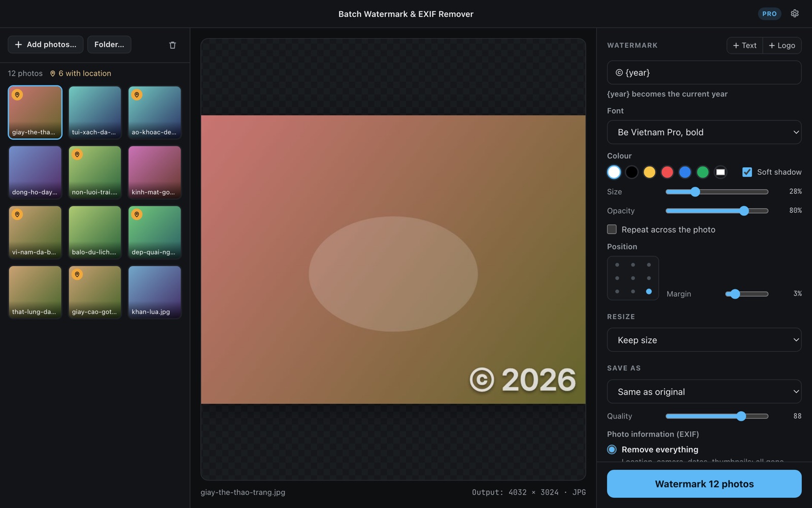
Task: Click location pin on ao-khoac-de thumbnail
Action: click(137, 94)
